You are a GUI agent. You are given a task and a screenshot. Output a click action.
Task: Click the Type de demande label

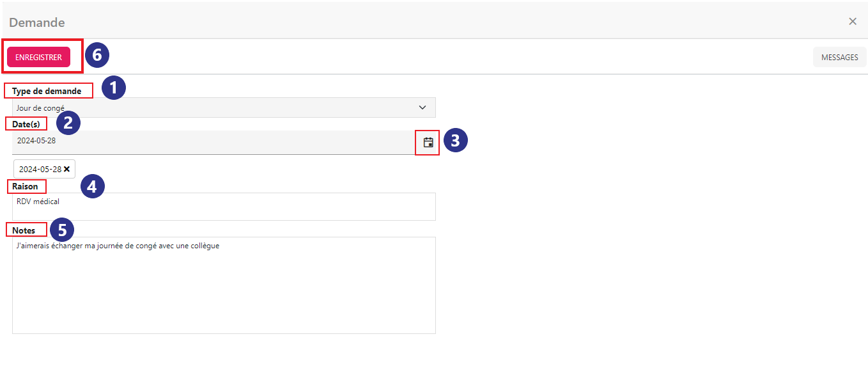click(47, 91)
